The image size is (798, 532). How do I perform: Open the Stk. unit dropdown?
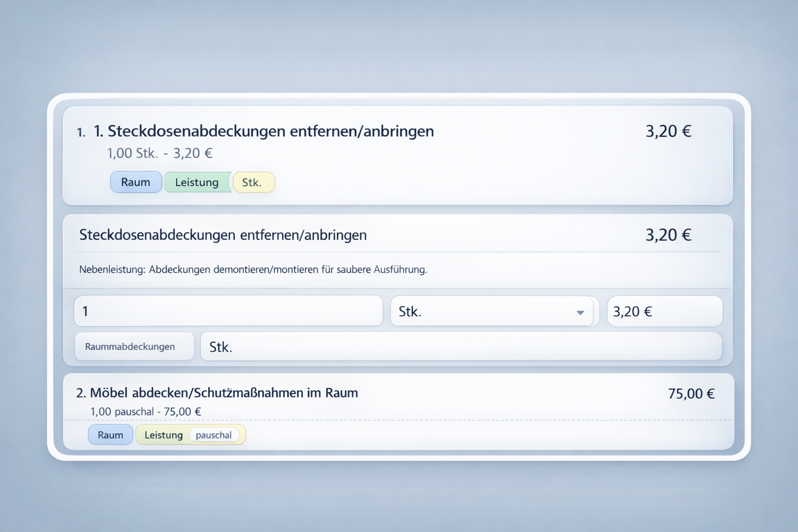coord(491,312)
